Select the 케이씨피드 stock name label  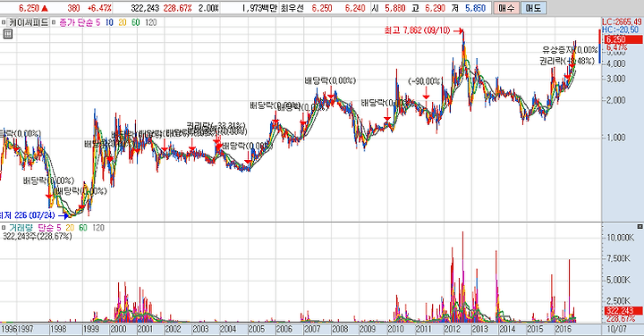click(x=29, y=22)
